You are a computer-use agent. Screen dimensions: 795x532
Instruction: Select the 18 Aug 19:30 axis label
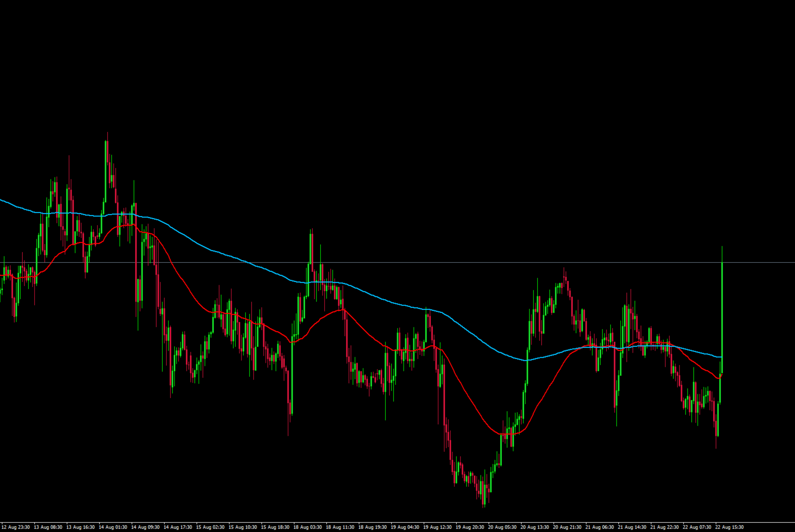(x=372, y=527)
